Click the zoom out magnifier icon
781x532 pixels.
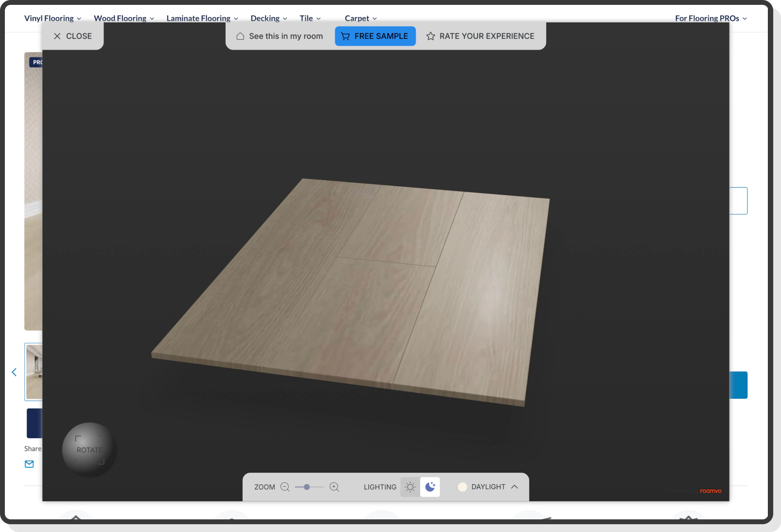pos(285,487)
